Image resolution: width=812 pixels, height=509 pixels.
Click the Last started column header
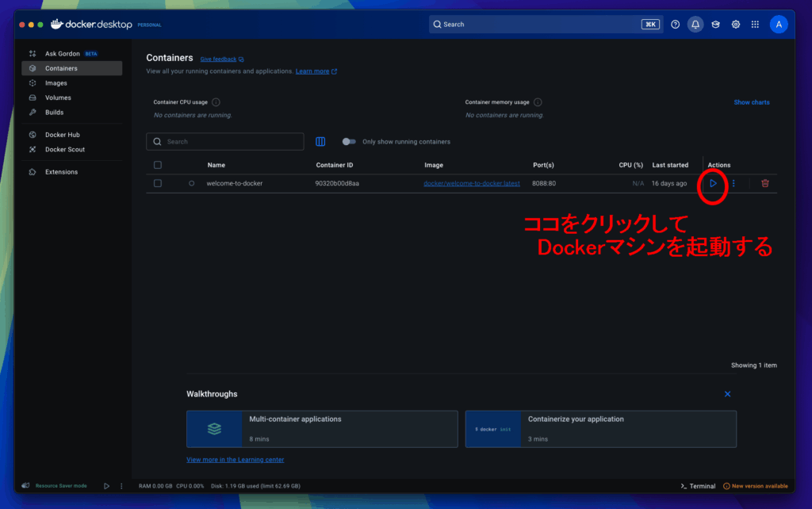(670, 165)
